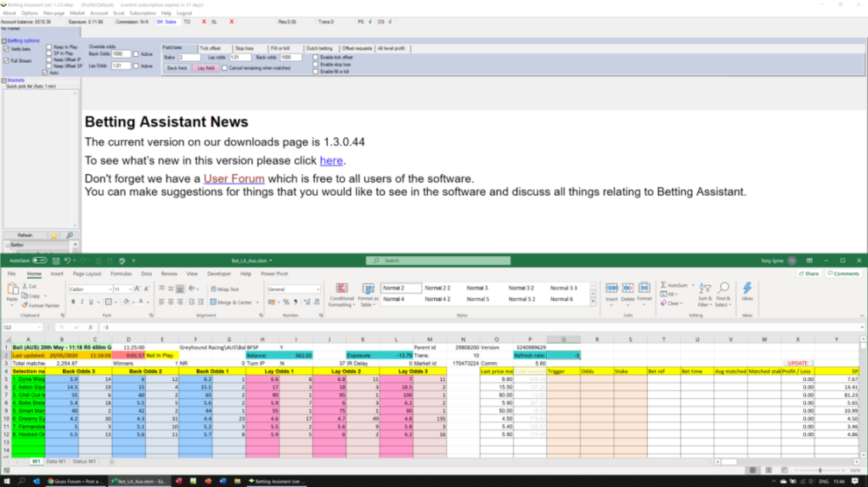
Task: Open Windows Start menu
Action: pyautogui.click(x=7, y=482)
